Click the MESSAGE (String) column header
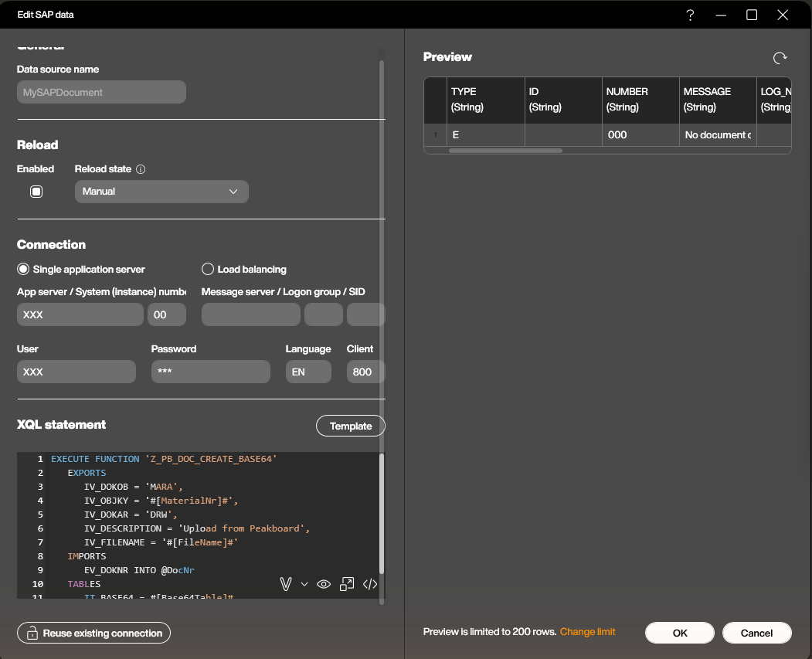Viewport: 812px width, 659px height. pos(718,100)
